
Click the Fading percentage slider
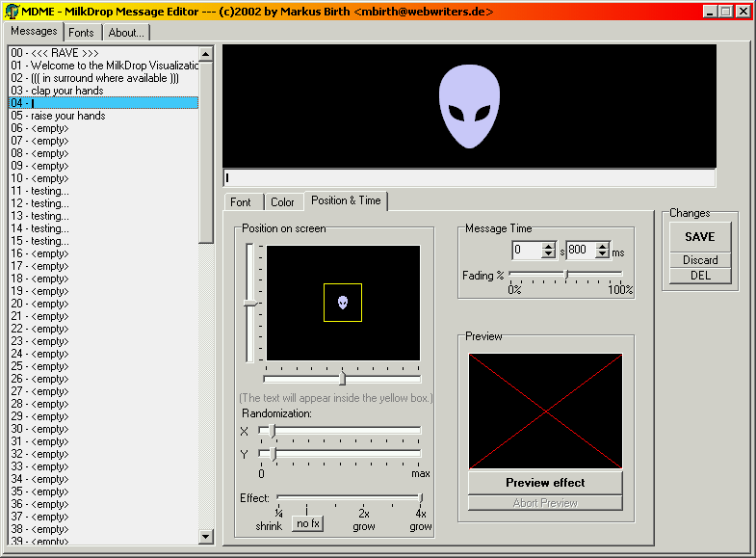point(566,276)
